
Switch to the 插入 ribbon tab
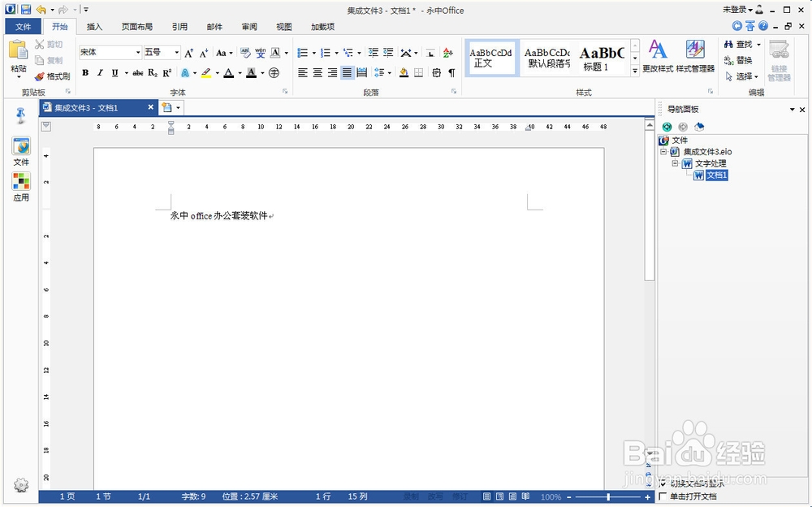point(94,27)
